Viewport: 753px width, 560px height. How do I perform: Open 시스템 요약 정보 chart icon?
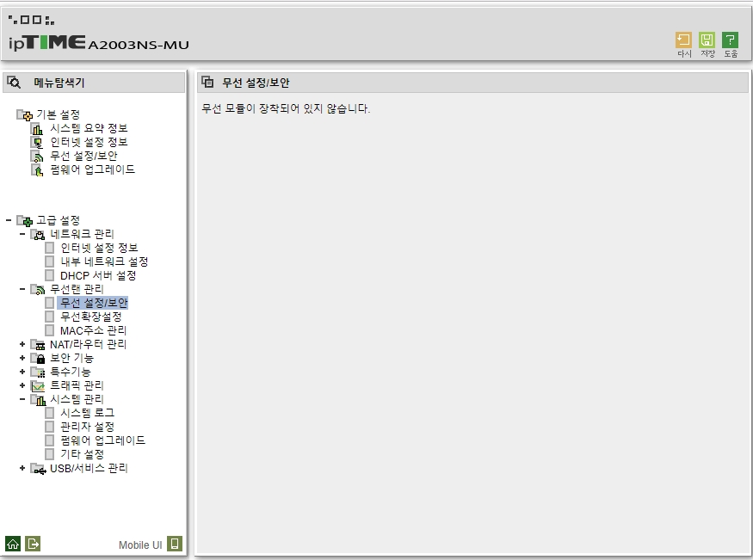38,129
